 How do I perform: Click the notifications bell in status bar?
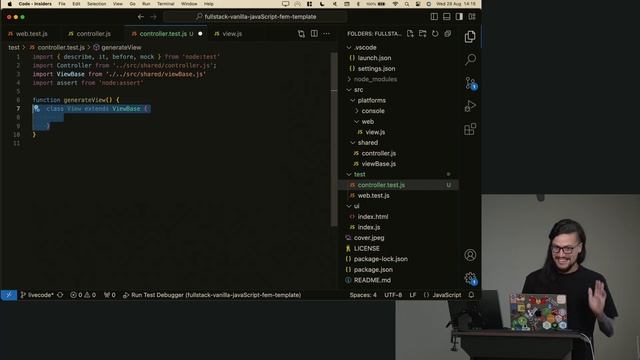(x=471, y=295)
